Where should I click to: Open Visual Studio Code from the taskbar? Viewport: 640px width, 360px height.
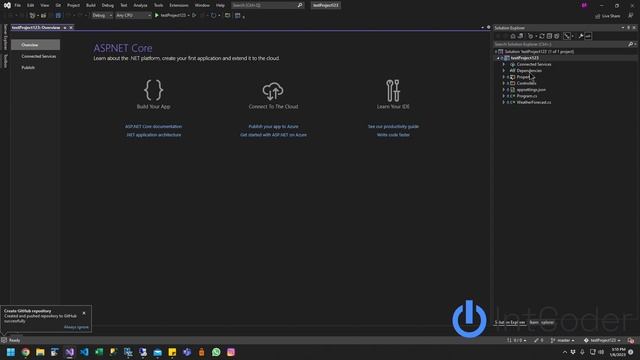pyautogui.click(x=84, y=352)
